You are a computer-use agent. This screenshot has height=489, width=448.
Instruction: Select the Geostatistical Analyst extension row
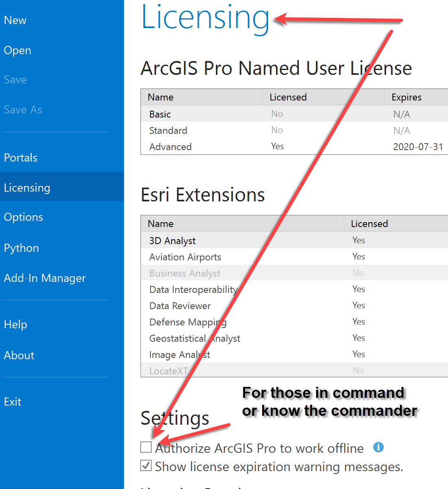point(294,338)
